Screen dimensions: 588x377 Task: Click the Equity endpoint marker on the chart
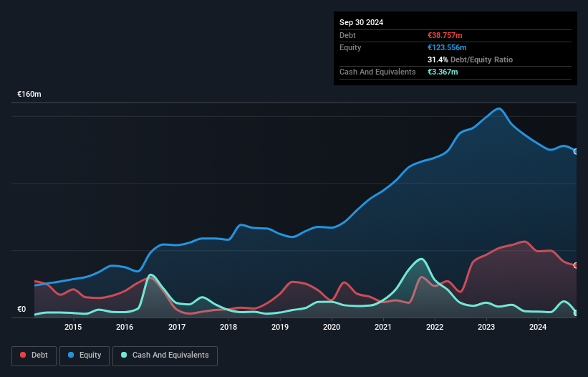tap(576, 151)
